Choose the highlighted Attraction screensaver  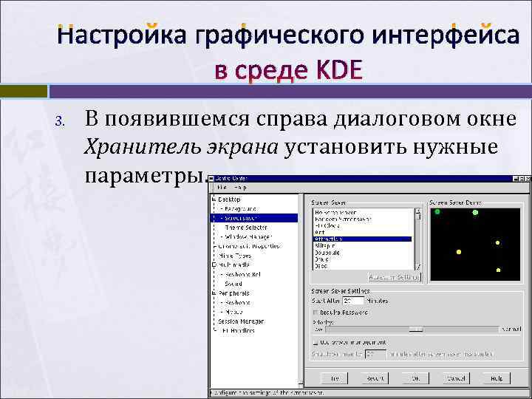click(x=362, y=239)
